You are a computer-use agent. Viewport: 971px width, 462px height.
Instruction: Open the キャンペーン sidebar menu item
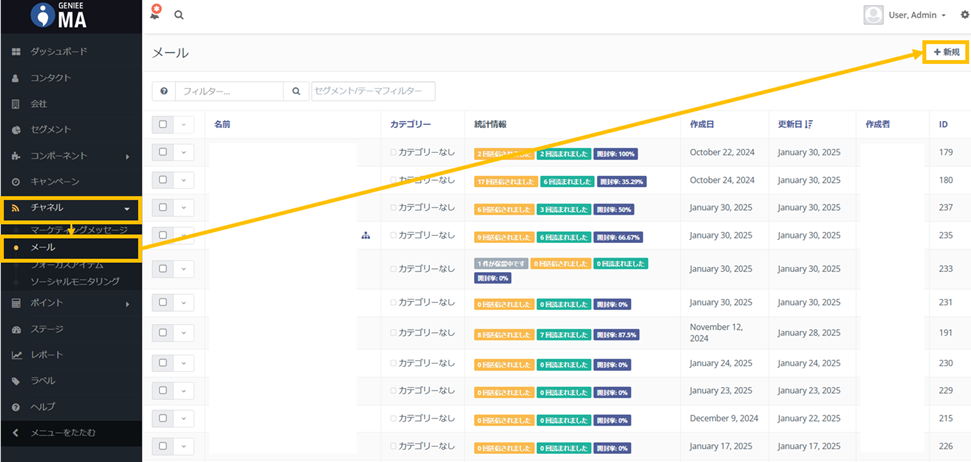(x=55, y=182)
